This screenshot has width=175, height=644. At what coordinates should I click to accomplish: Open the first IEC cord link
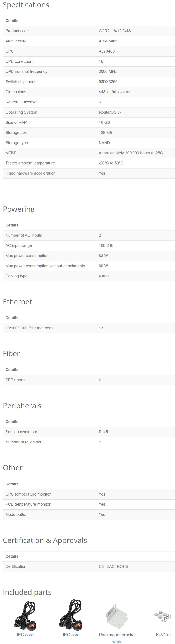click(x=25, y=635)
